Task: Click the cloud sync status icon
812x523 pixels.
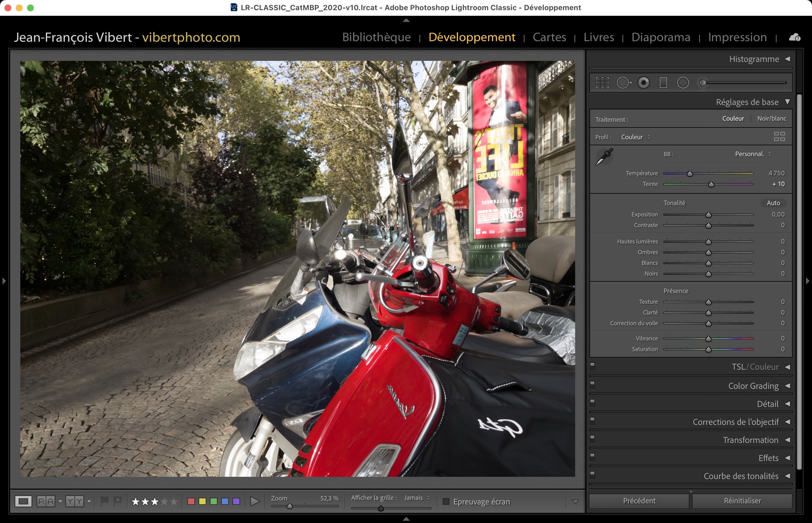Action: coord(795,37)
